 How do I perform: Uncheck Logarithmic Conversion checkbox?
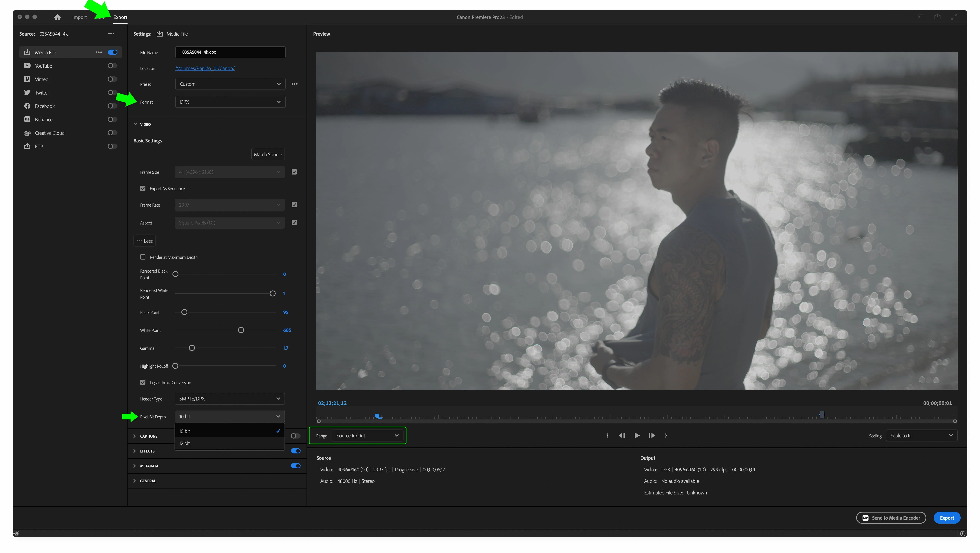[x=143, y=382]
